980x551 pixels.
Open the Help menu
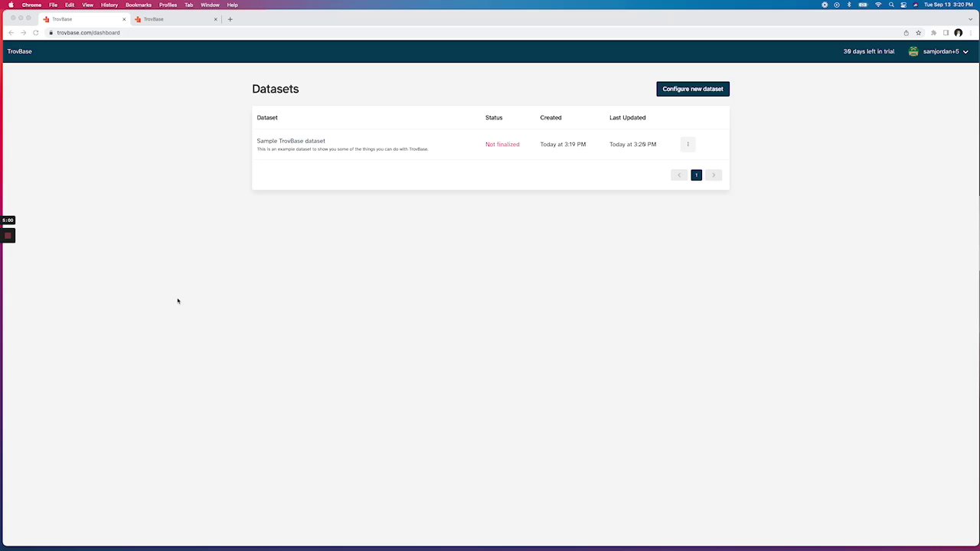point(232,5)
